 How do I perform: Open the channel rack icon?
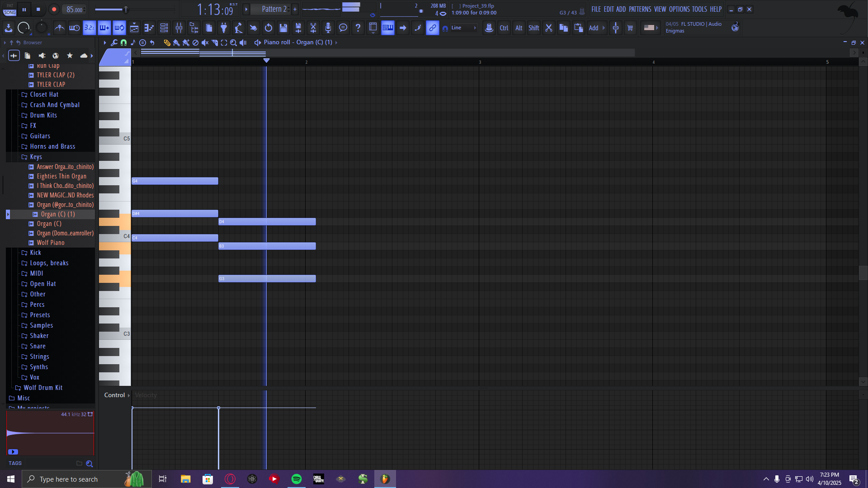click(x=164, y=28)
